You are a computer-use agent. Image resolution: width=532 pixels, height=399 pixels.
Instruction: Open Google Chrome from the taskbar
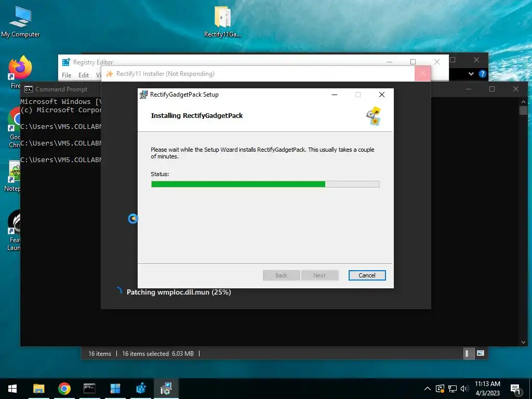[x=64, y=389]
